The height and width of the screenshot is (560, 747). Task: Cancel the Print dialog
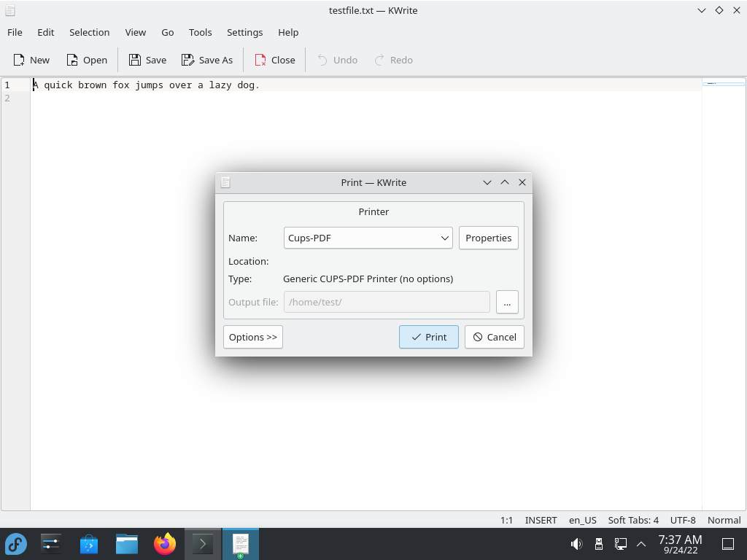click(495, 337)
